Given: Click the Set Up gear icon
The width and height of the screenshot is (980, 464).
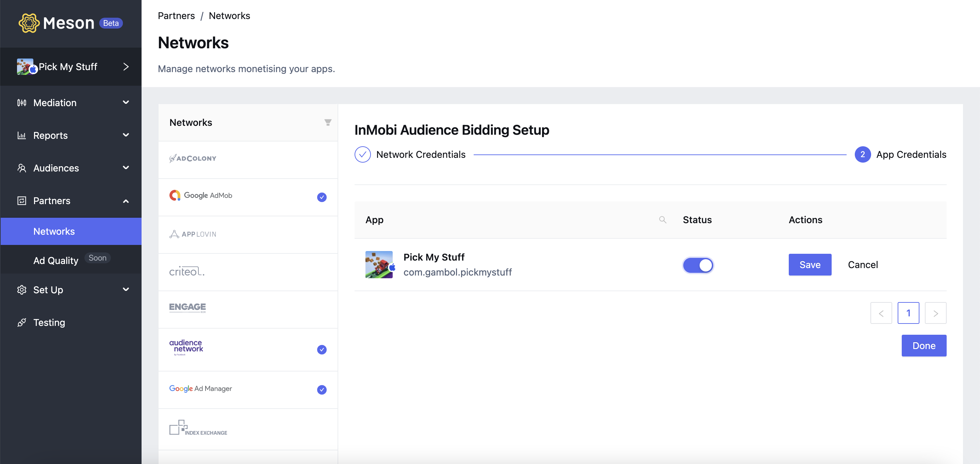Looking at the screenshot, I should pyautogui.click(x=22, y=290).
